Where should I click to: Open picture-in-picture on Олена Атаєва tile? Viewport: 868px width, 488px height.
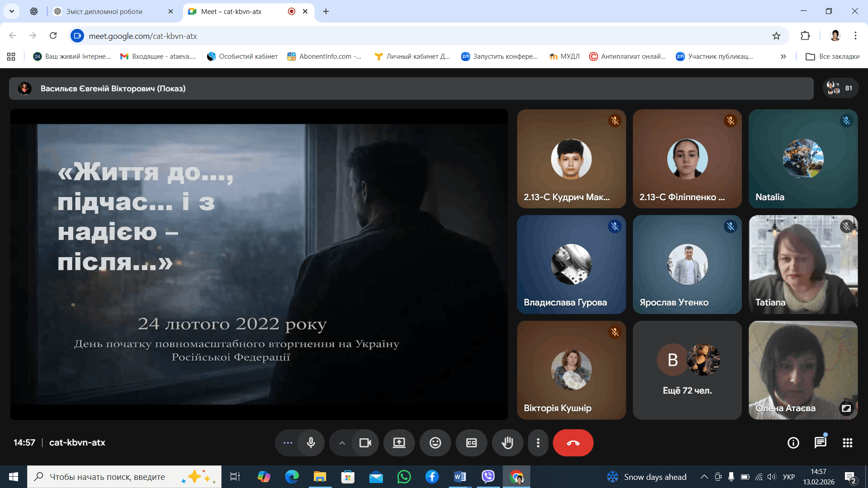coord(846,408)
